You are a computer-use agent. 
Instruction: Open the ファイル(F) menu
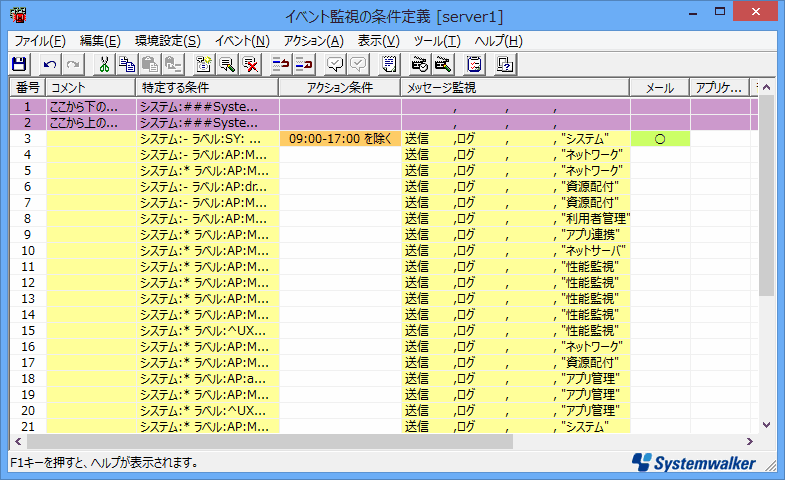pos(40,41)
